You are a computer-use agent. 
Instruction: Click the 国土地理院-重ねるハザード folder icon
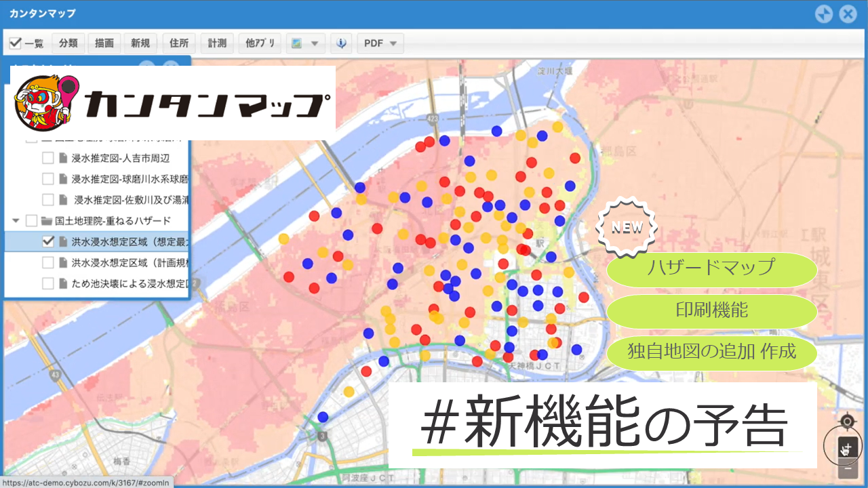[47, 220]
